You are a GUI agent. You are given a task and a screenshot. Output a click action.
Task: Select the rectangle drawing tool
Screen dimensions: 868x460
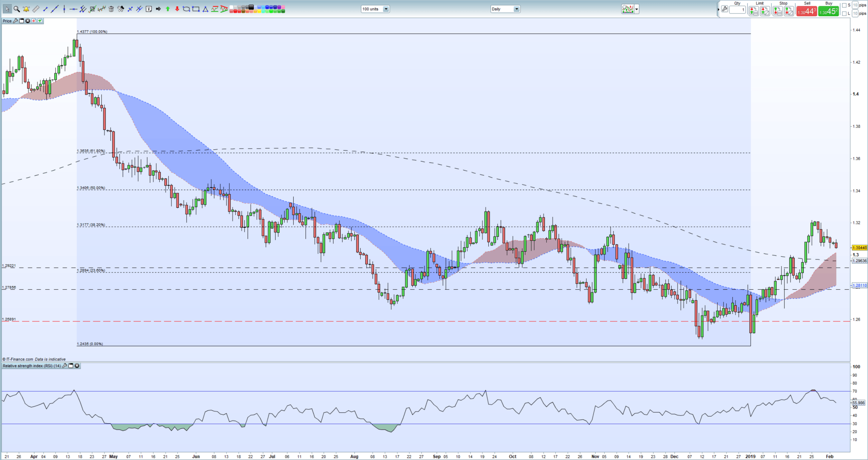(x=196, y=9)
